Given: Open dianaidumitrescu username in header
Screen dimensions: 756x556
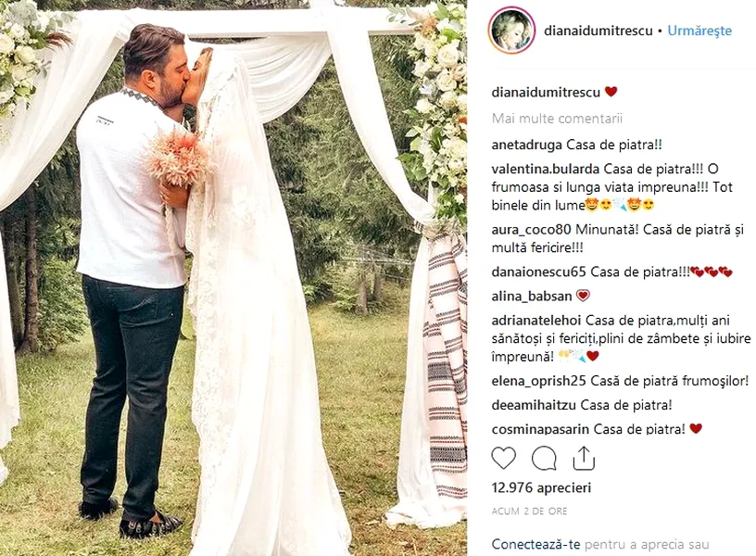Looking at the screenshot, I should pyautogui.click(x=598, y=31).
